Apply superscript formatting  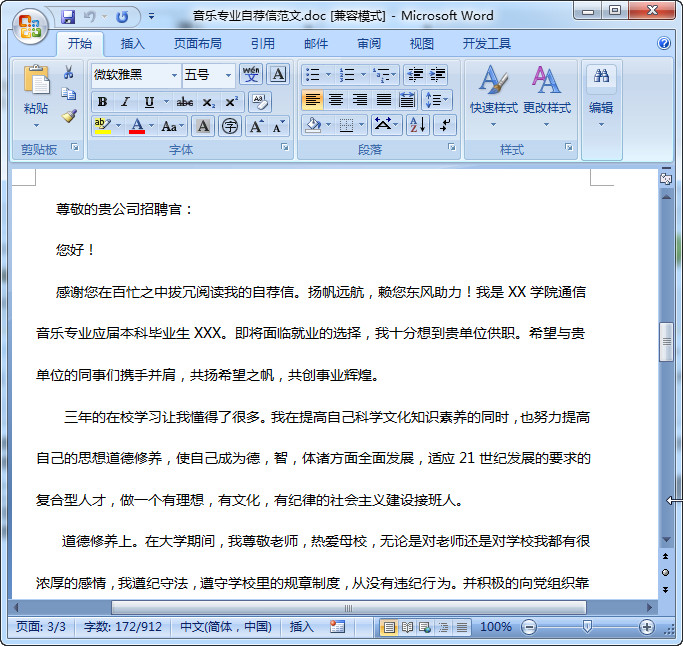231,102
